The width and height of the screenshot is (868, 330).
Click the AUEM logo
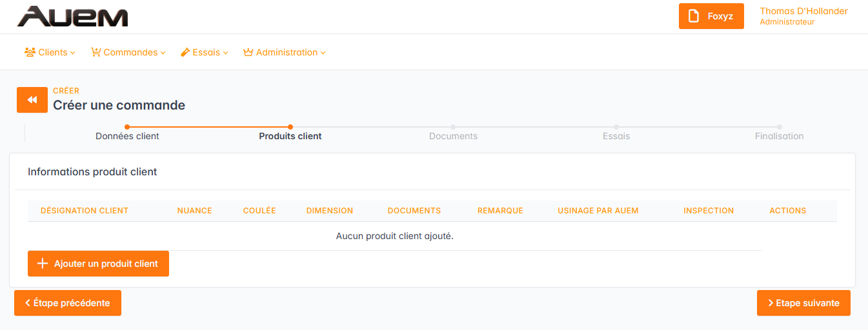(72, 17)
